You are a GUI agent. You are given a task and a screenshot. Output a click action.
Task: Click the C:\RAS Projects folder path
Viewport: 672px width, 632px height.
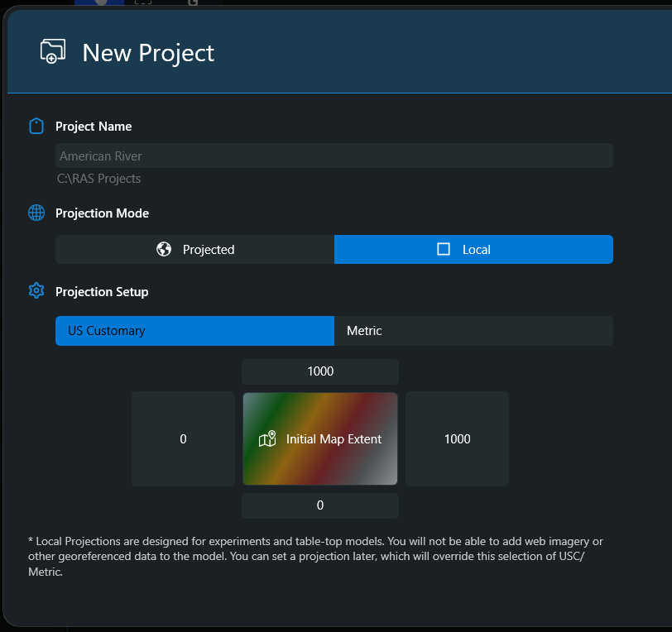click(99, 179)
